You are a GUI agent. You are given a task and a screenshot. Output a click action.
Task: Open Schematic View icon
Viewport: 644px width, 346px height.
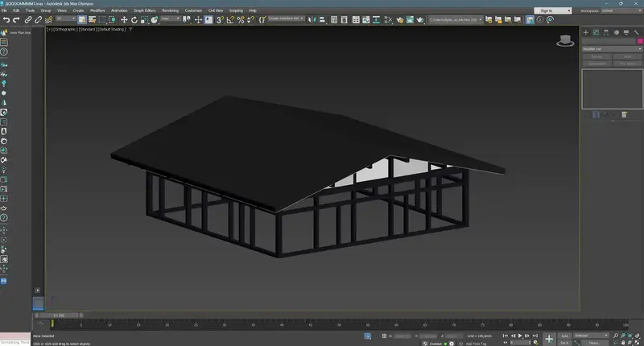coord(376,19)
